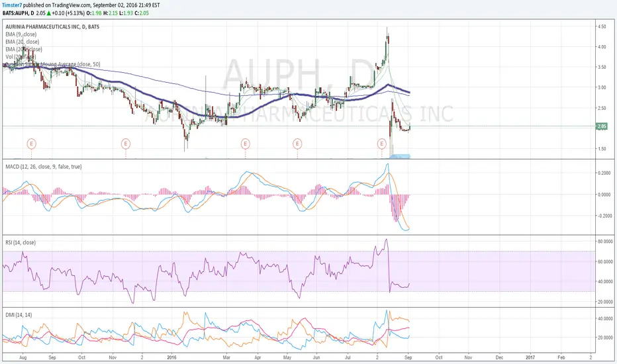Click the 80.0000 RSI axis label
Viewport: 617px width, 364px height.
pos(605,241)
